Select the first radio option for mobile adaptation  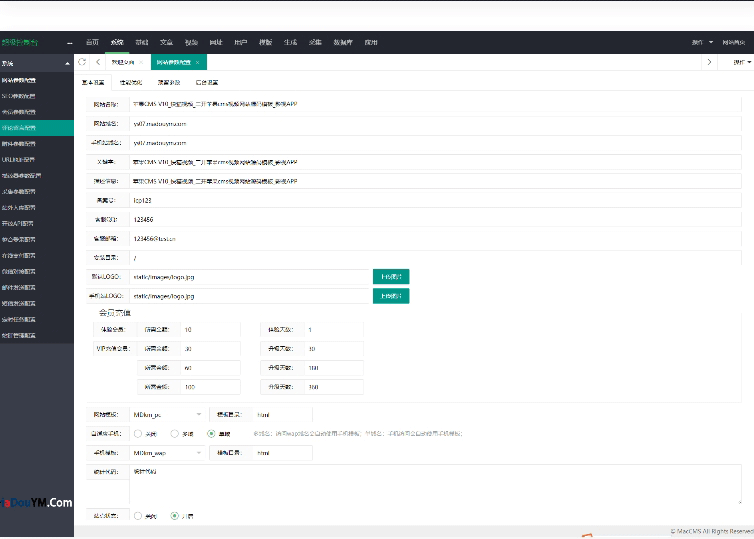[x=138, y=434]
